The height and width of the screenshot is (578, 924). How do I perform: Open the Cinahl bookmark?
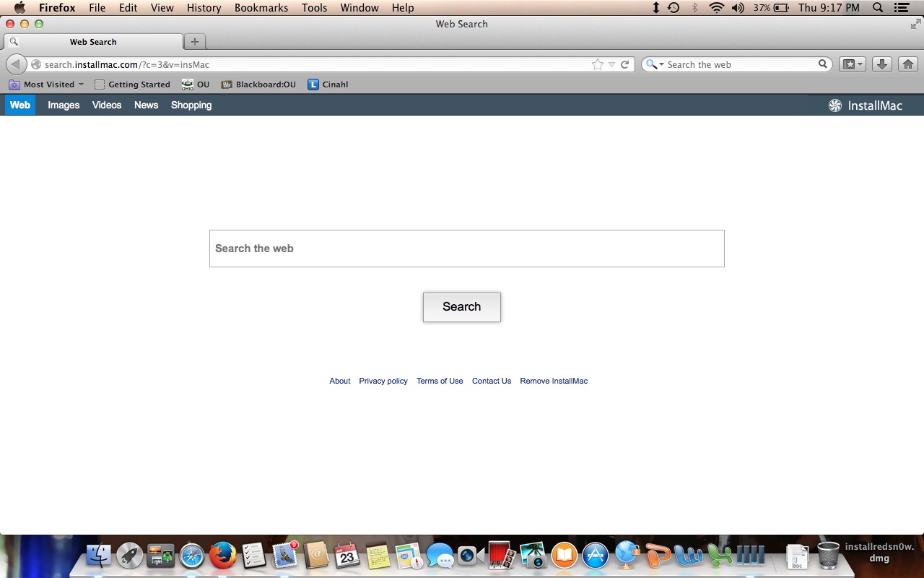point(328,85)
